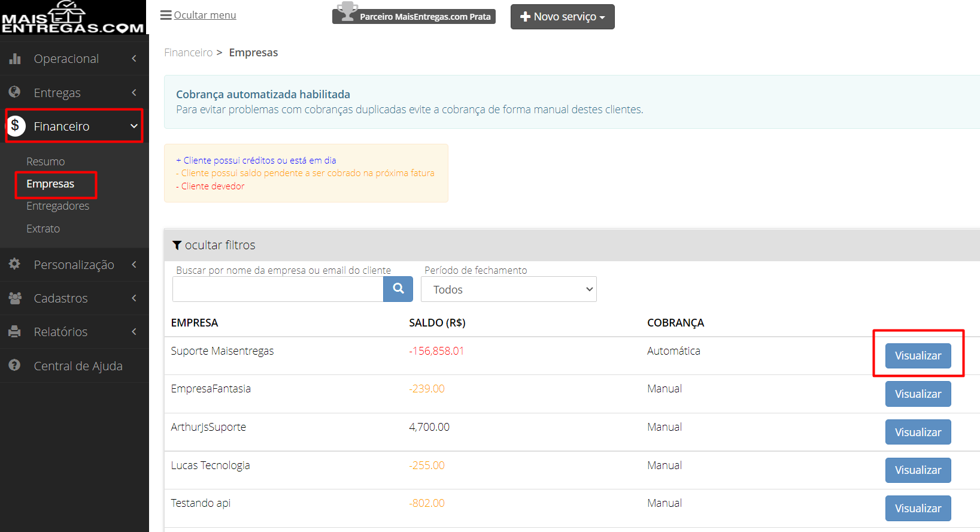Open the Resumo submenu item
980x532 pixels.
45,162
